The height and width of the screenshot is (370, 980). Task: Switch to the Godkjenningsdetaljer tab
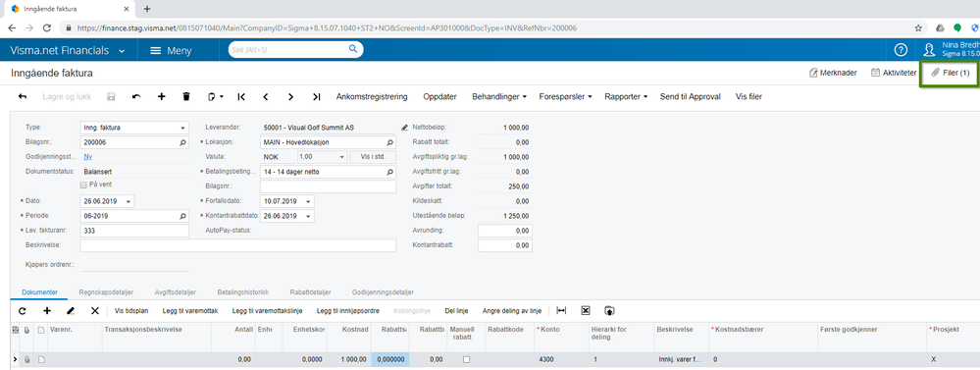[x=383, y=291]
